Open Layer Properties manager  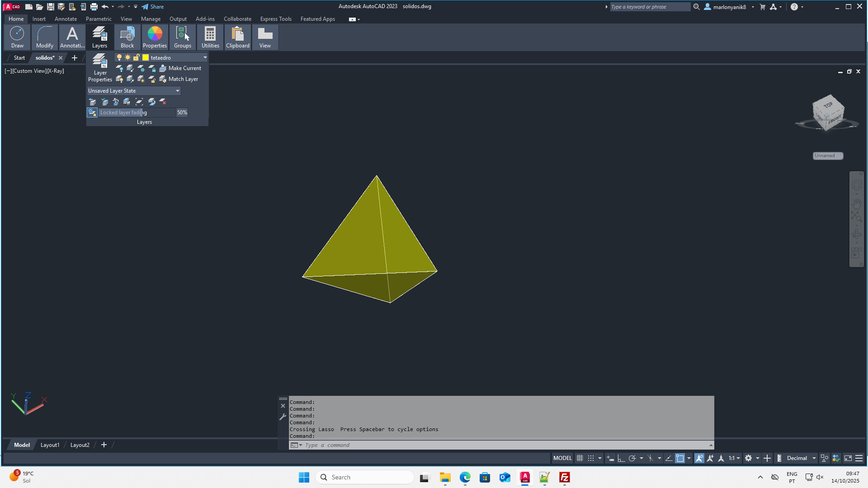click(x=100, y=68)
